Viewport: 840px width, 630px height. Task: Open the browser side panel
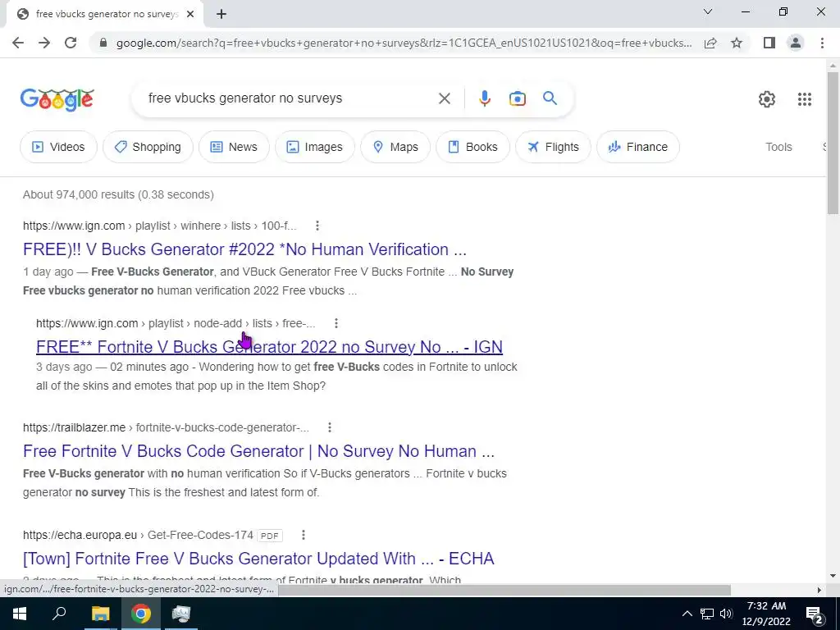[x=769, y=43]
